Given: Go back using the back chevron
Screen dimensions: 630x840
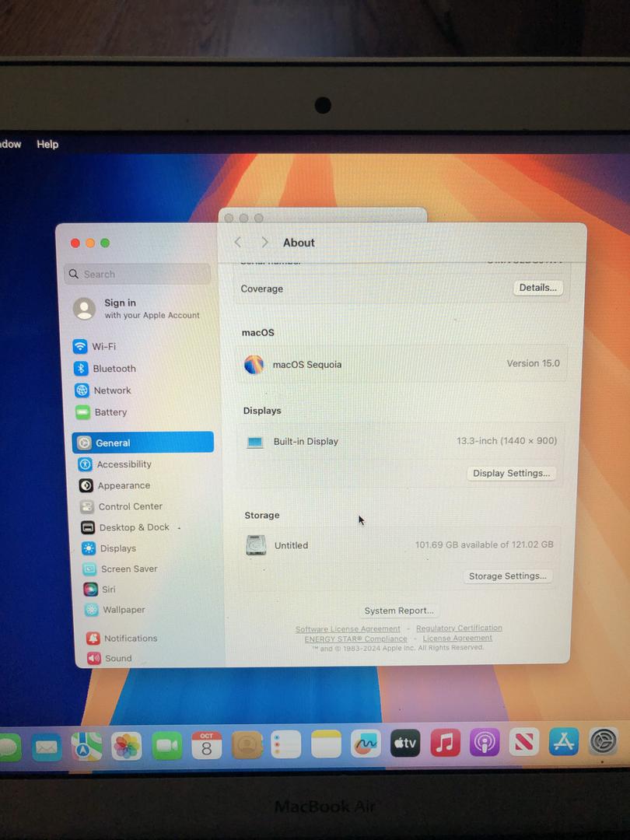Looking at the screenshot, I should 238,243.
